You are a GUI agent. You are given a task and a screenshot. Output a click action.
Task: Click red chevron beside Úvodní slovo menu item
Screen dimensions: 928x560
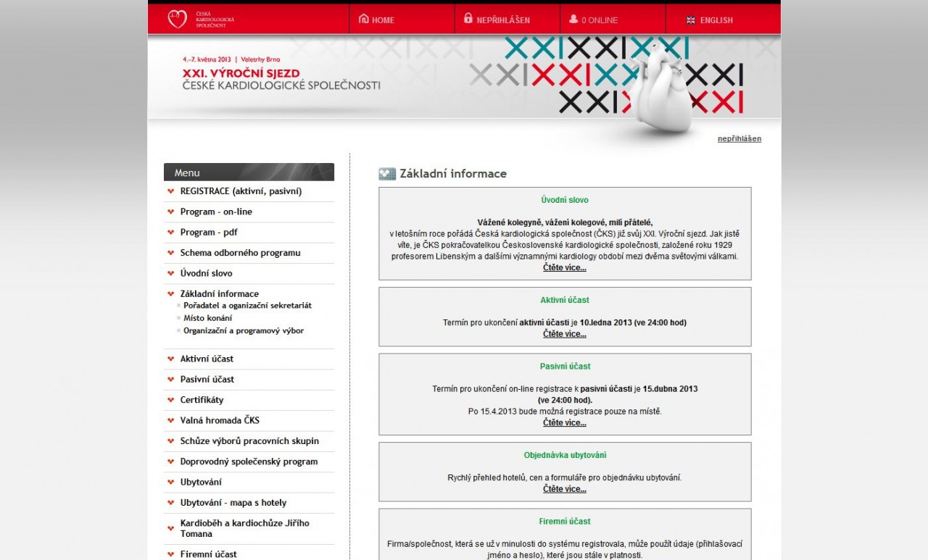coord(171,273)
